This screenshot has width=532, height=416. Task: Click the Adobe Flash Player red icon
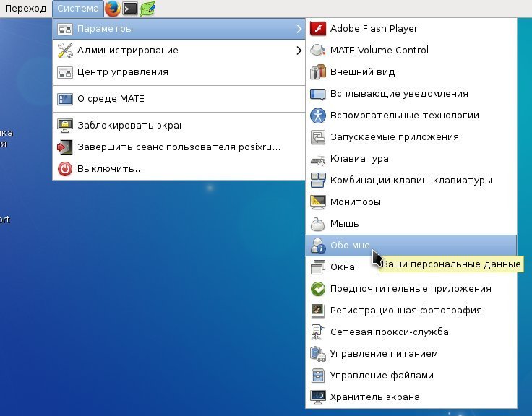pyautogui.click(x=318, y=28)
